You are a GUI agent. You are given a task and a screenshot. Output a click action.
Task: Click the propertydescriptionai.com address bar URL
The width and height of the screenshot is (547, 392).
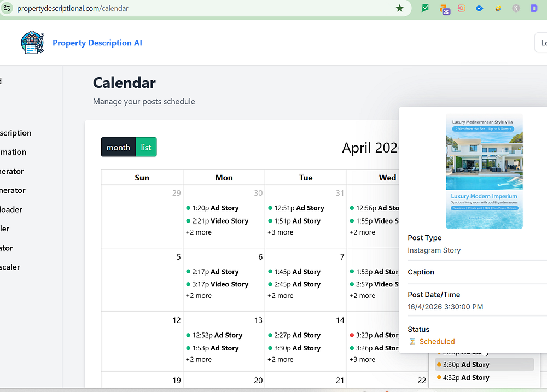(73, 8)
